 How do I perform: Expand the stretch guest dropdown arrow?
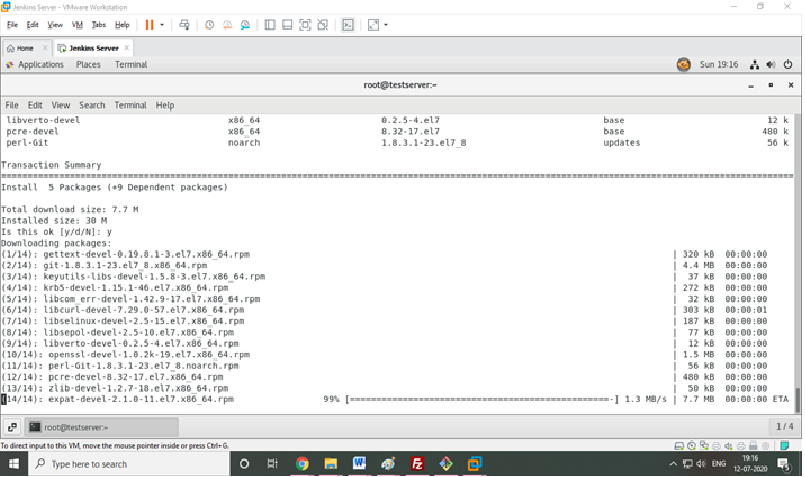[x=386, y=25]
